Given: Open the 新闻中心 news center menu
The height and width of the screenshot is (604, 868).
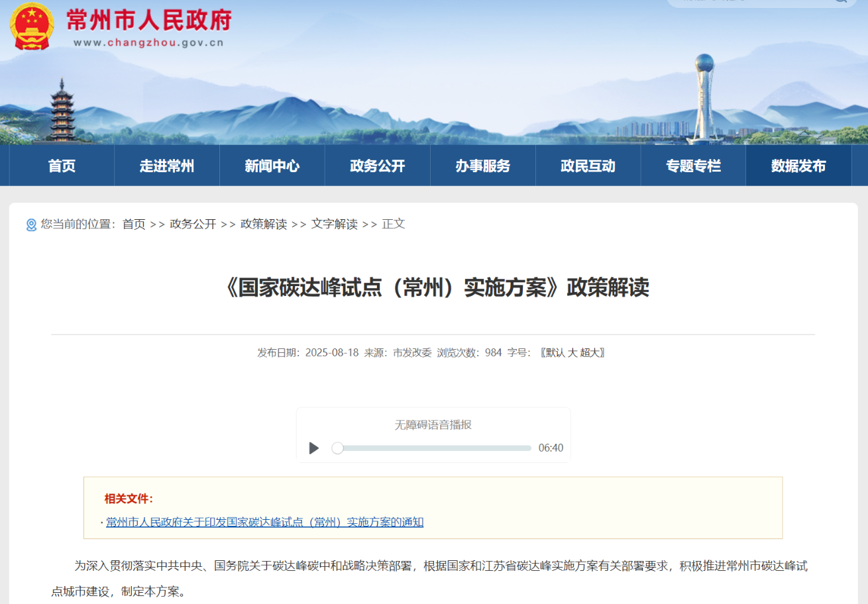Looking at the screenshot, I should [x=272, y=166].
